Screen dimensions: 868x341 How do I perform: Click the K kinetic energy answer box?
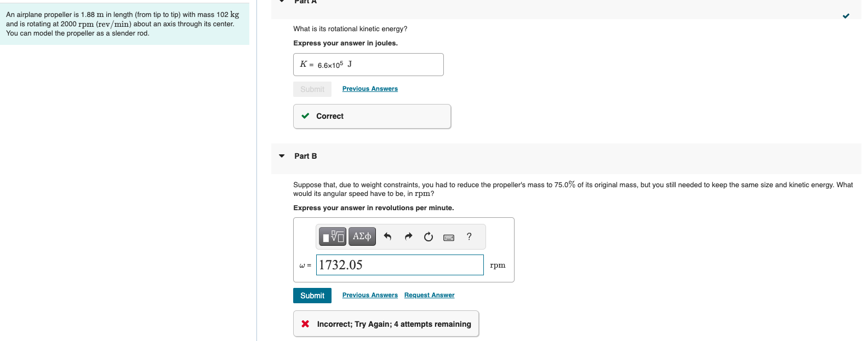coord(368,64)
